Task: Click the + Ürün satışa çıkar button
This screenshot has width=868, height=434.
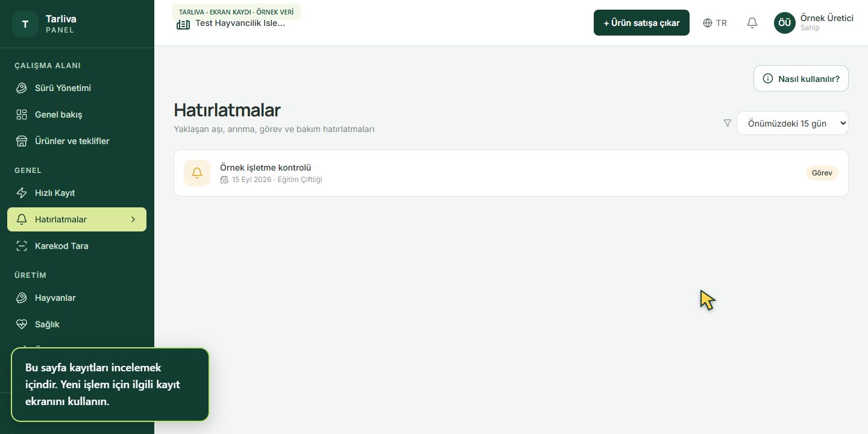Action: coord(641,23)
